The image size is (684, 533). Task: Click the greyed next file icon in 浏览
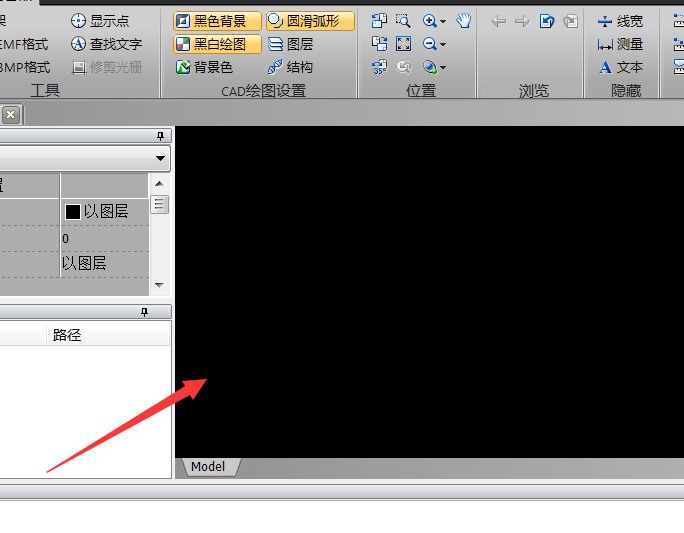click(571, 21)
